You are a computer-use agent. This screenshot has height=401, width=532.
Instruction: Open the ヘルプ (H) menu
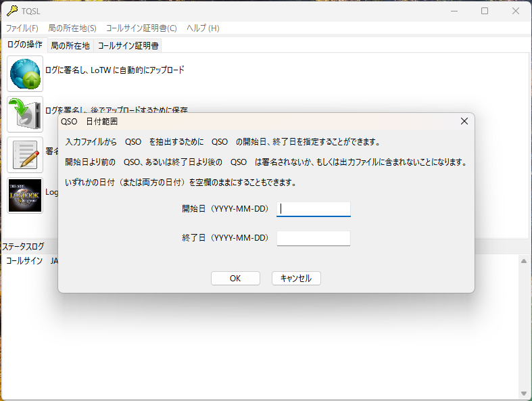[203, 28]
